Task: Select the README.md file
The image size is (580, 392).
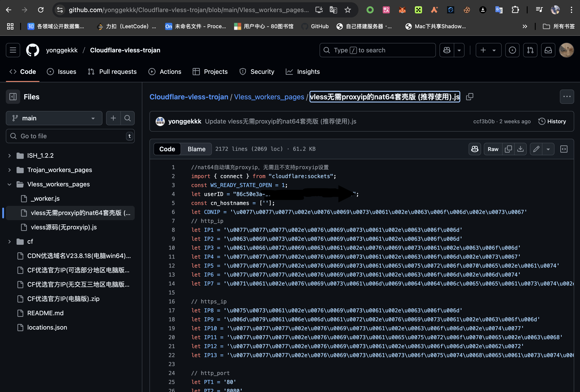Action: click(x=45, y=313)
